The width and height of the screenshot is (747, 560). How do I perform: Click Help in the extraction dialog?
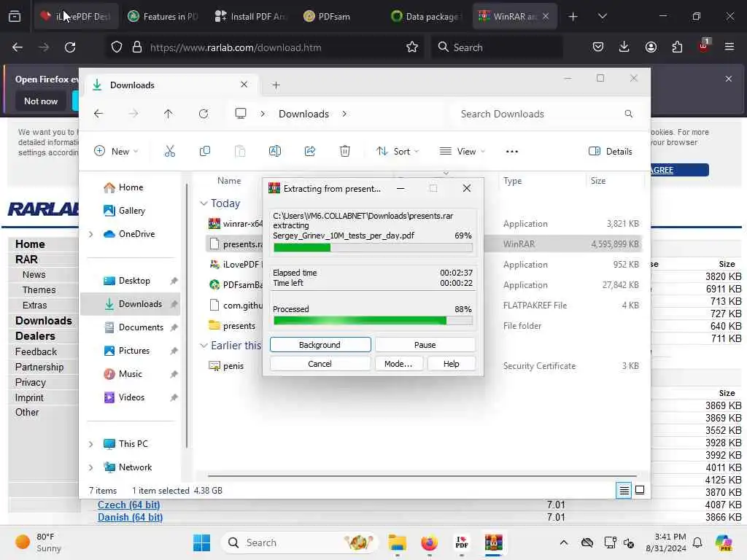451,364
